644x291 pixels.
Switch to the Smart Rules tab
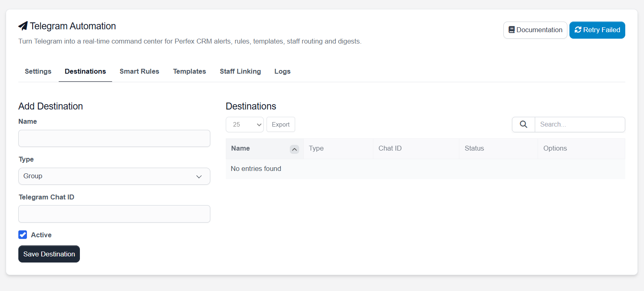[139, 72]
